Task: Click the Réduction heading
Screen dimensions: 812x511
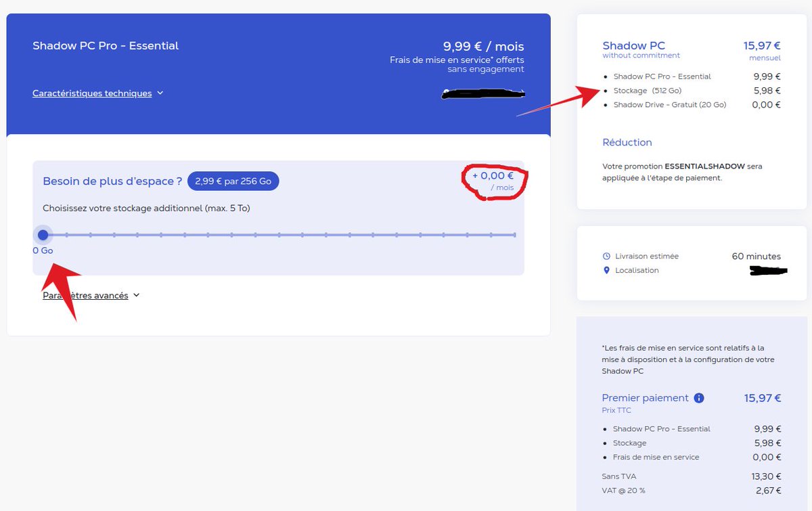Action: tap(627, 143)
